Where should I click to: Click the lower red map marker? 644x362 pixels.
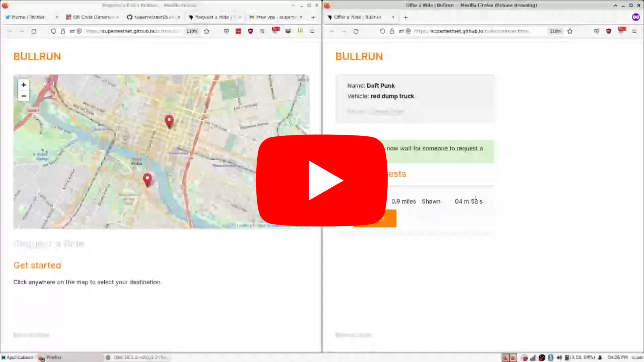(147, 180)
